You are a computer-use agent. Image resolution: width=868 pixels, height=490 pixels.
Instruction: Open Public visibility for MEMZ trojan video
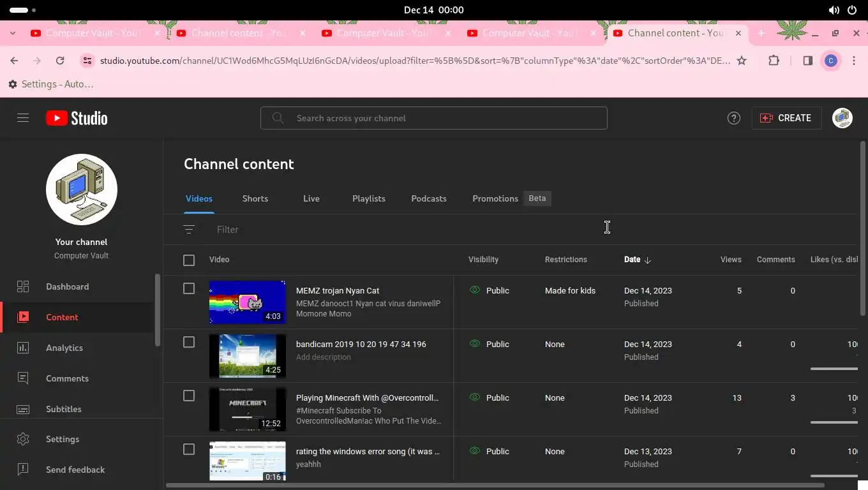tap(498, 290)
